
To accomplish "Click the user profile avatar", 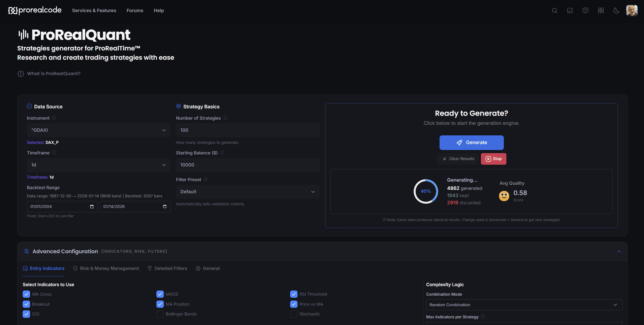I will pos(632,11).
